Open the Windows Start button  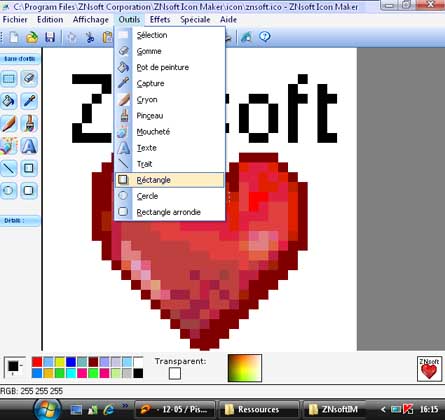[48, 409]
